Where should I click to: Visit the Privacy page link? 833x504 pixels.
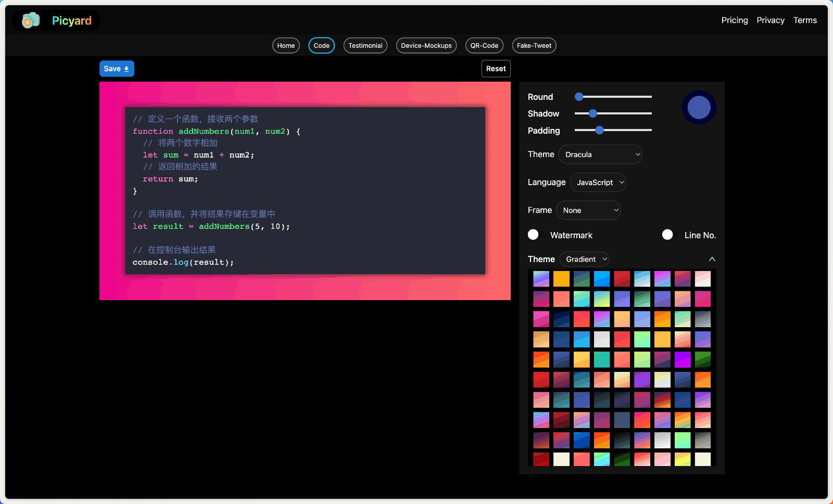[x=770, y=20]
